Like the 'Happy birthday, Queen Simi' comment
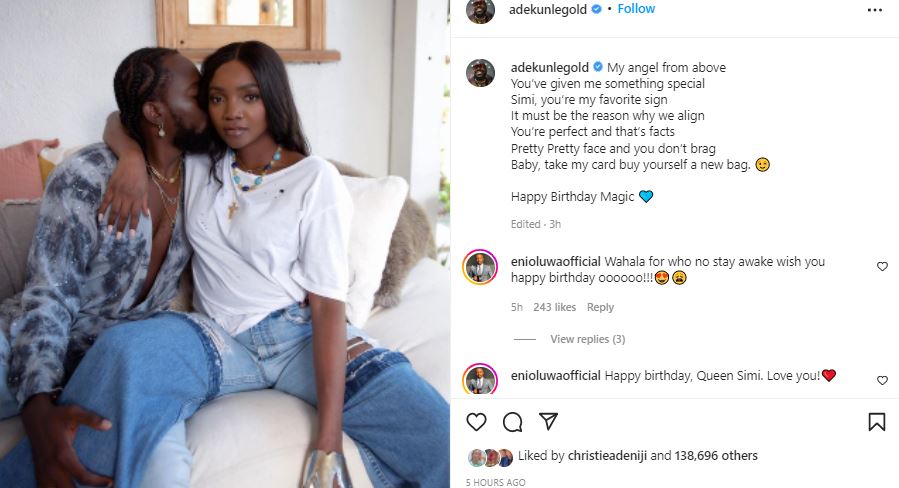The image size is (899, 488). click(882, 381)
